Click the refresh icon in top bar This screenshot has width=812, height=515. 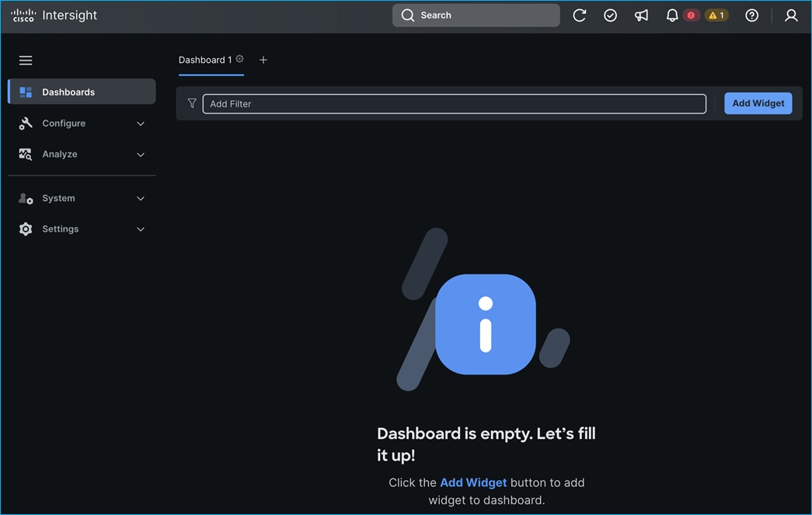click(580, 16)
